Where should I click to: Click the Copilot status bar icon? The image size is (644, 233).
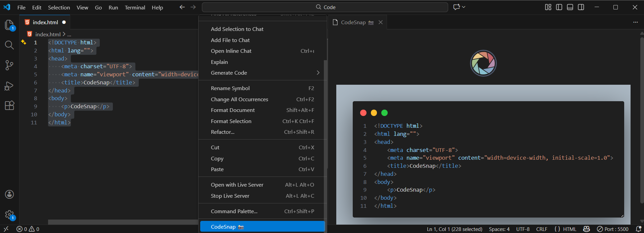click(587, 229)
